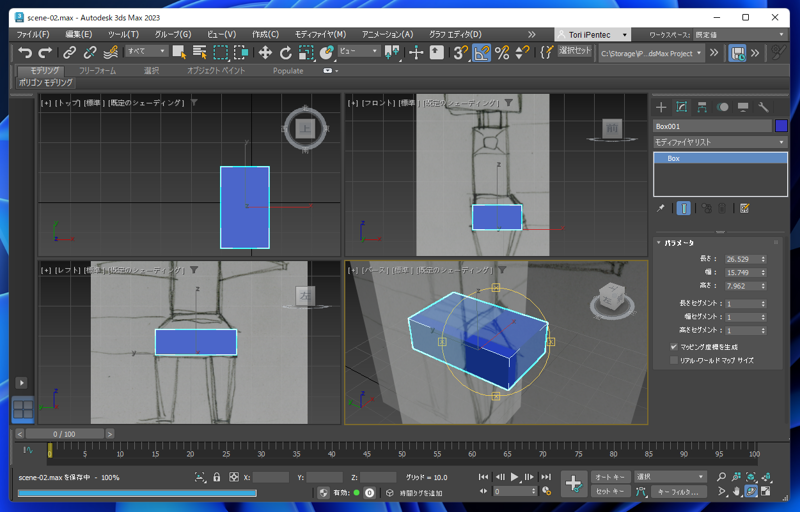
Task: Click the time slider 0 / 100 handle
Action: point(64,434)
